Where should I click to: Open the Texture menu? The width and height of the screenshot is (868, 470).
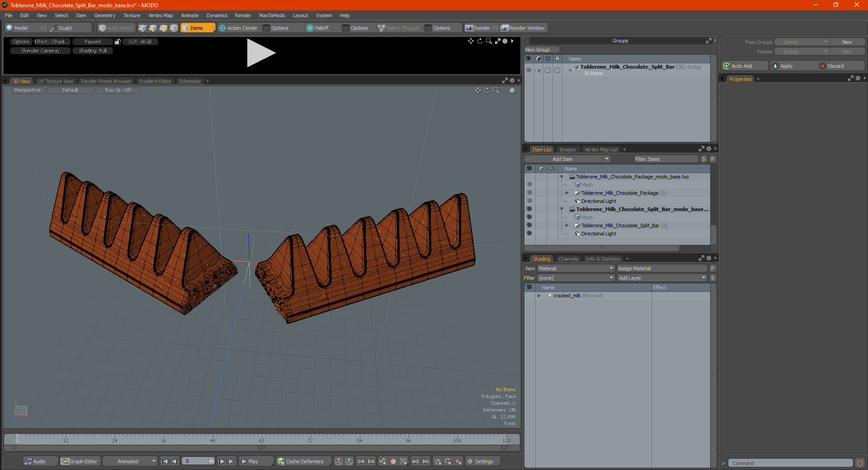click(132, 15)
